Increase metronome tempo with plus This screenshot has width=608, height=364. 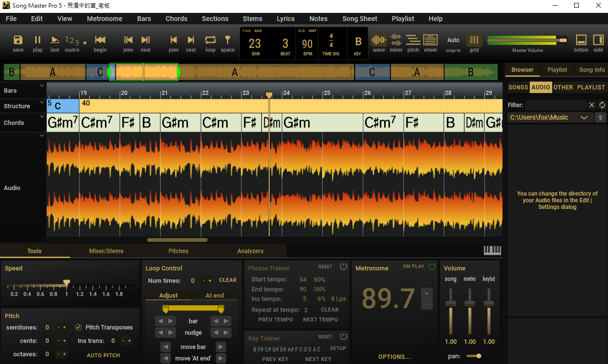pyautogui.click(x=427, y=293)
